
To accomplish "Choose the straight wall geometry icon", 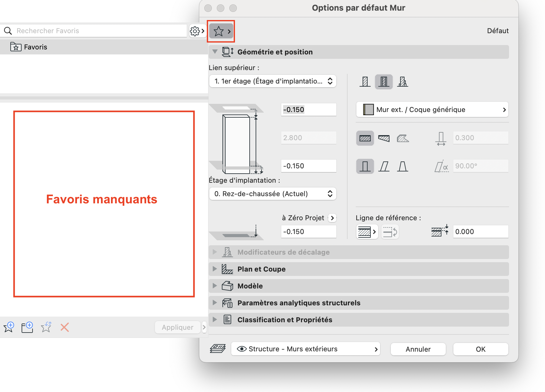I will [x=365, y=138].
